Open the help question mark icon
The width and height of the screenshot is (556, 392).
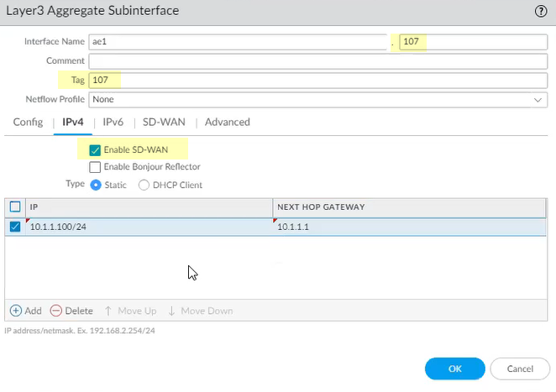(541, 11)
